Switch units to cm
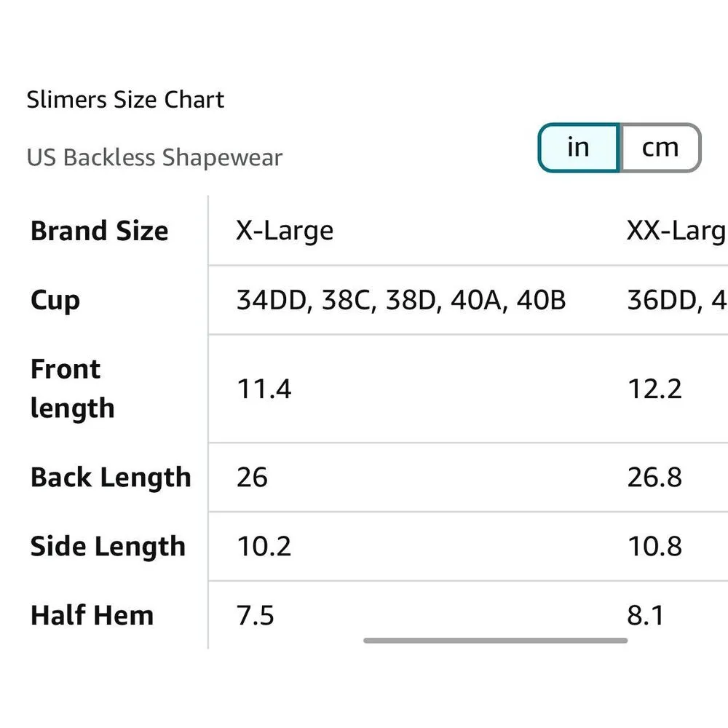728x728 pixels. [660, 148]
